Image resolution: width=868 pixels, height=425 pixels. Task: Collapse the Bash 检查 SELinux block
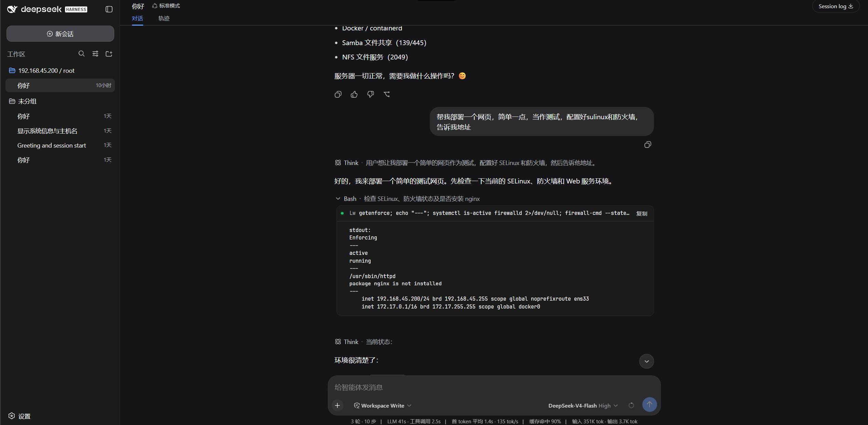(x=408, y=198)
